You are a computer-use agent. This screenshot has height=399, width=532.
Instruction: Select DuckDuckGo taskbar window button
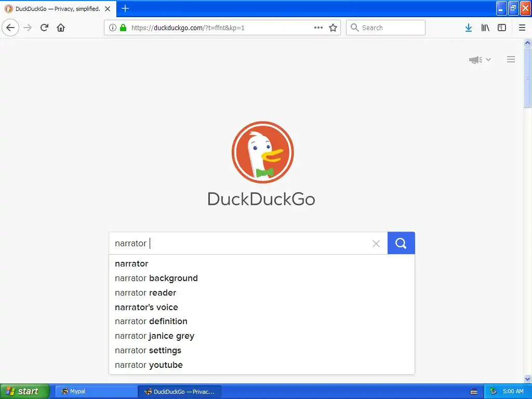pyautogui.click(x=180, y=392)
